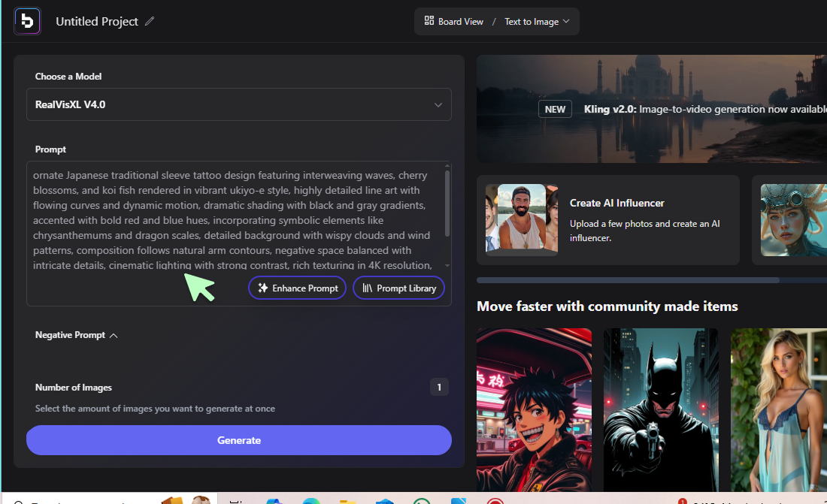Click Enhance Prompt button
827x504 pixels.
[298, 288]
